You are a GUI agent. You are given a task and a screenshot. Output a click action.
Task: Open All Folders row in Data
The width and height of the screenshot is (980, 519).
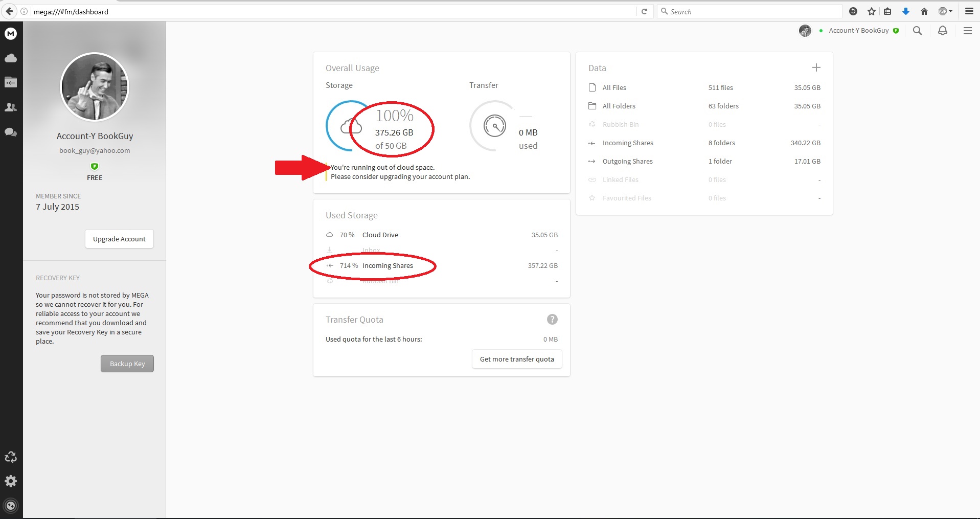coord(704,106)
